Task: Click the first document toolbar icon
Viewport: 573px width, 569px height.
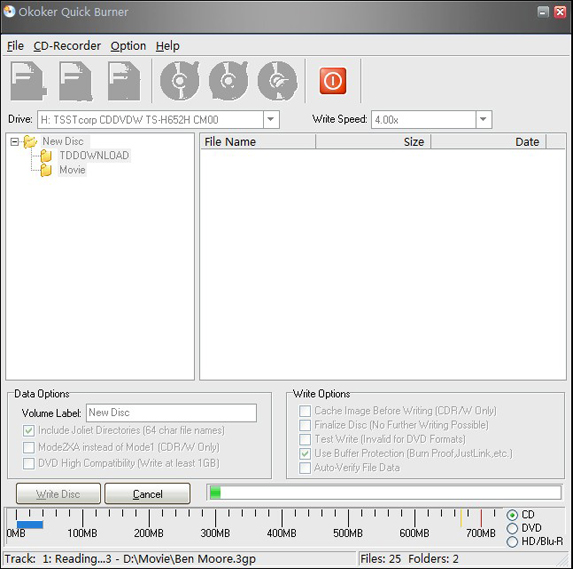Action: 29,81
